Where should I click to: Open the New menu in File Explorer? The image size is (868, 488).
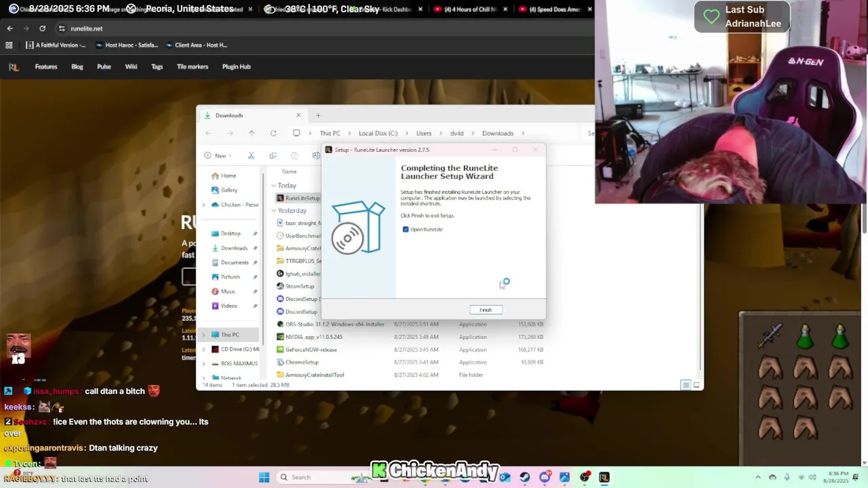coord(218,155)
